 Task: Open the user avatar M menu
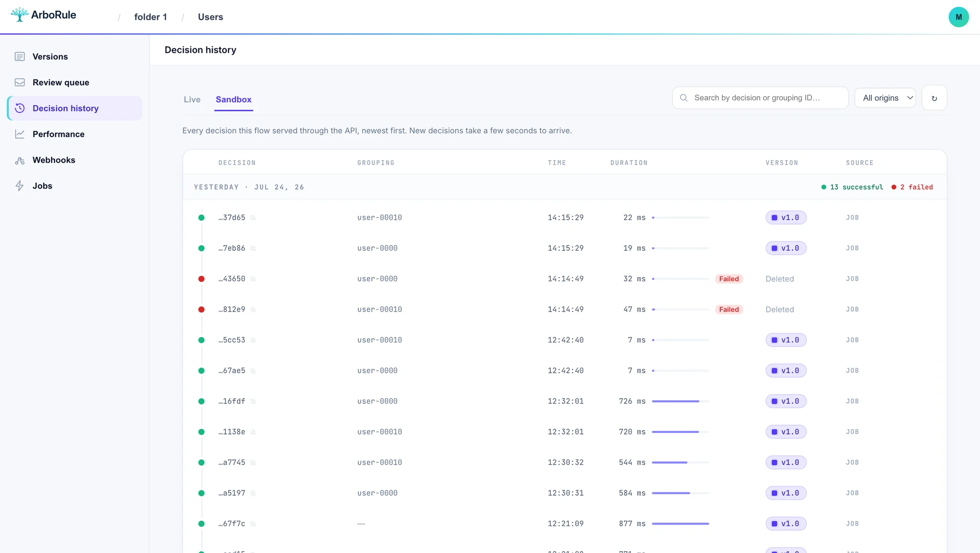point(958,17)
